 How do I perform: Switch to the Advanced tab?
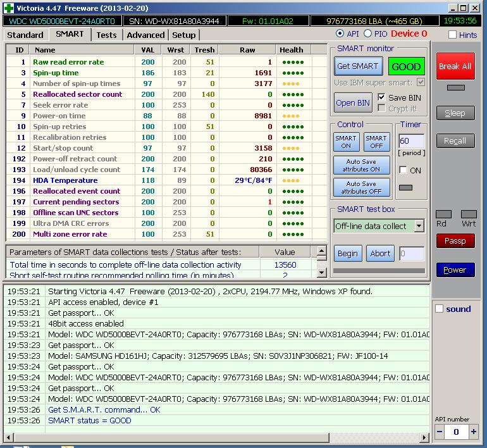[145, 35]
